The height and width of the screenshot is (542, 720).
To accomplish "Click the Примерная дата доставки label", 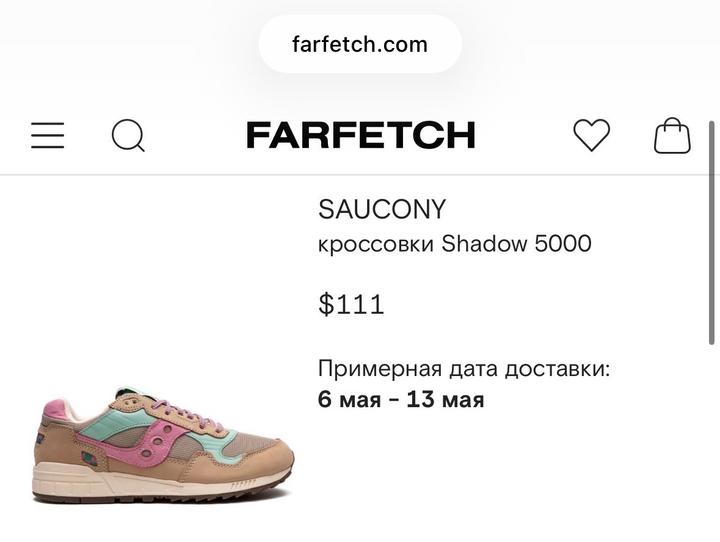I will pyautogui.click(x=464, y=368).
